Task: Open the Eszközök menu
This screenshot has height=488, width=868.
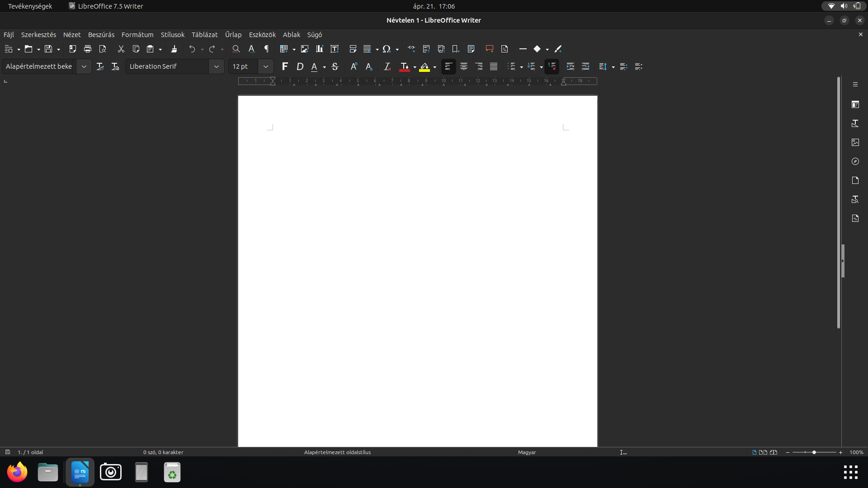Action: [262, 35]
